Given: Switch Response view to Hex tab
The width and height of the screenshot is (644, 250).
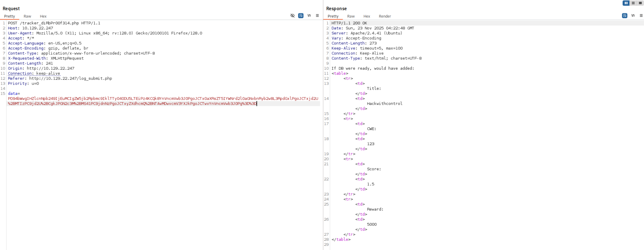Looking at the screenshot, I should click(367, 16).
